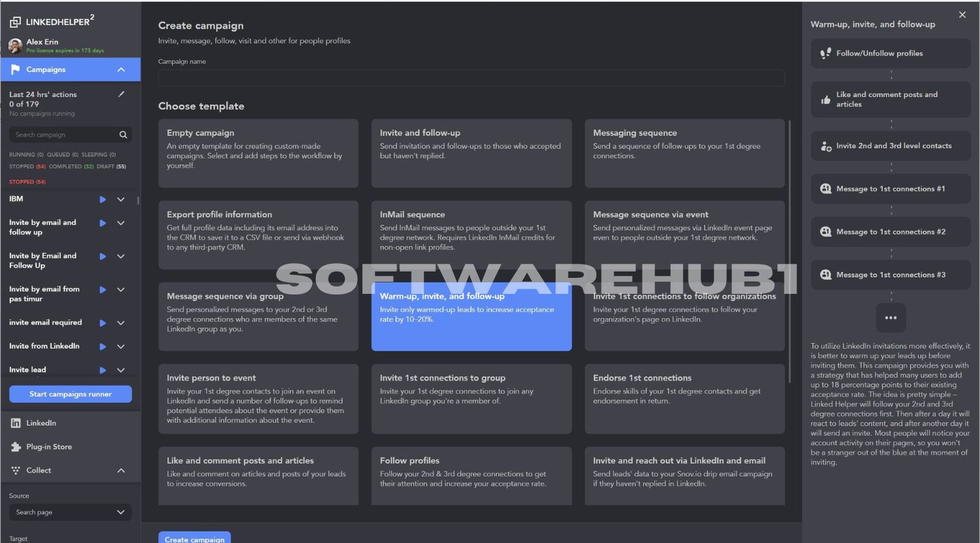Collapse the Collect section chevron
The width and height of the screenshot is (980, 543).
121,470
